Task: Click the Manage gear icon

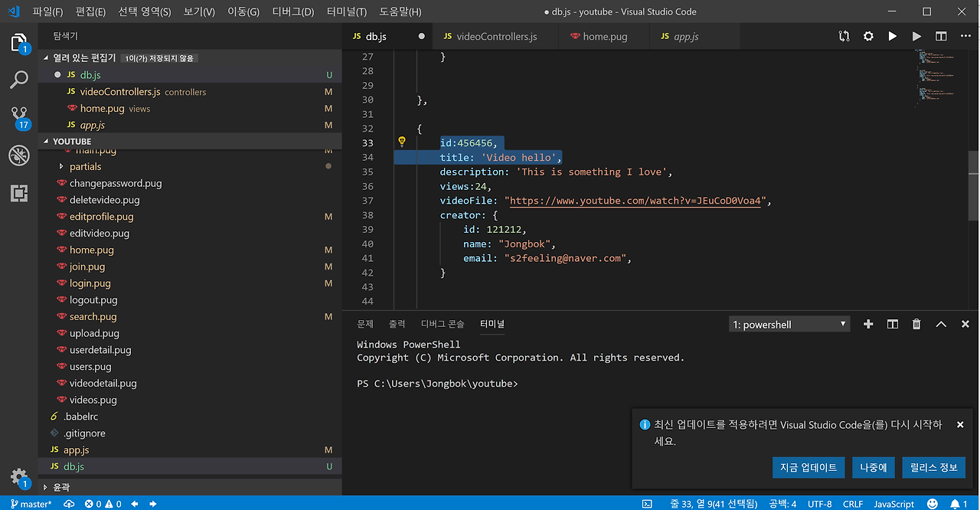Action: [18, 476]
